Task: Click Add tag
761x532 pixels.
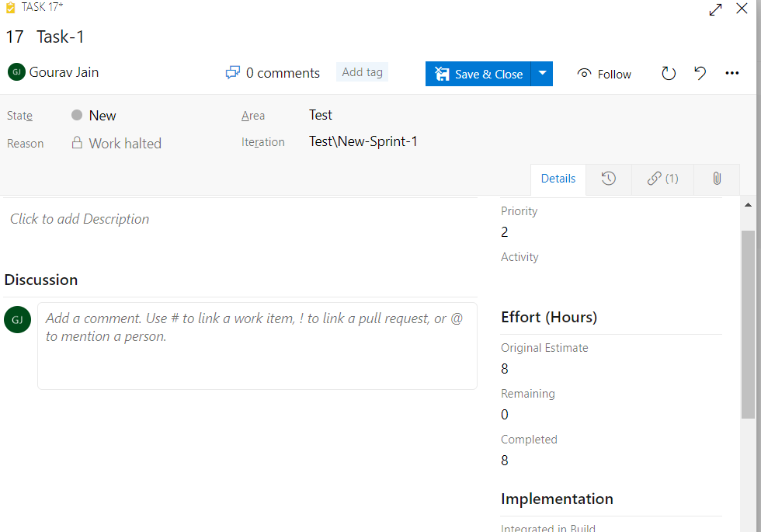Action: pos(362,71)
